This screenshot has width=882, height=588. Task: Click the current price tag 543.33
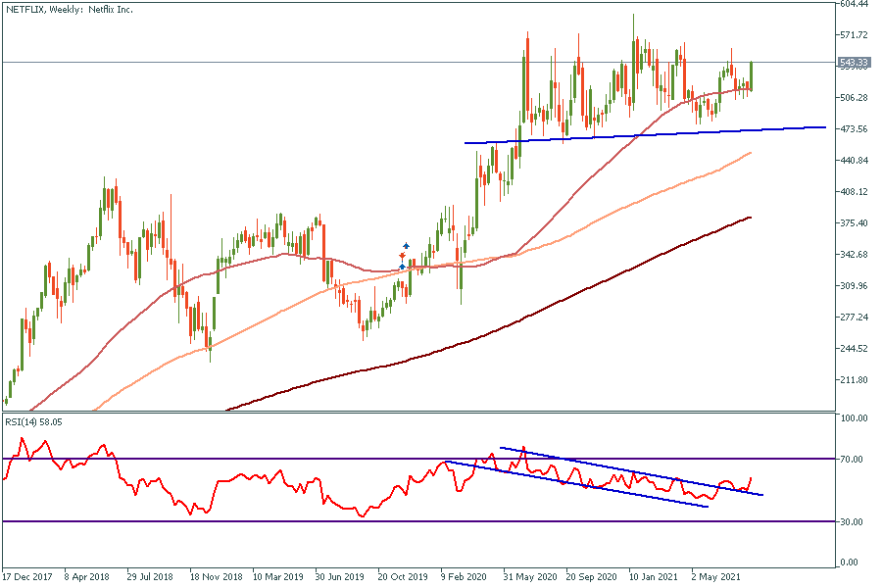(x=854, y=63)
